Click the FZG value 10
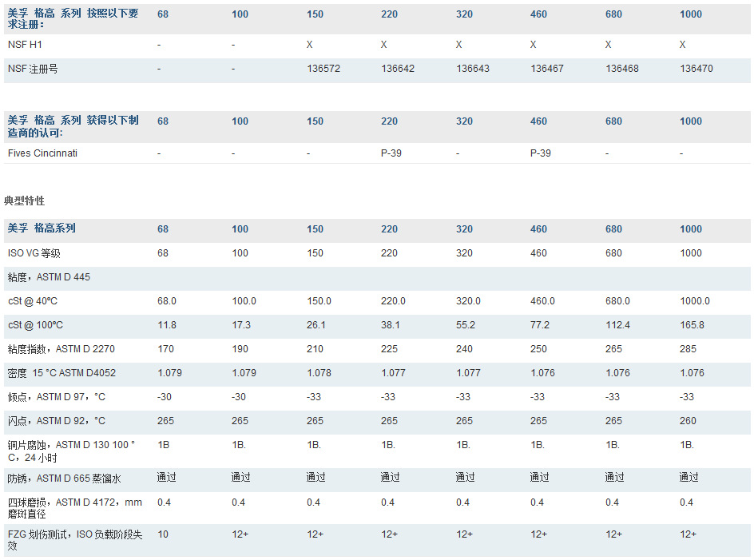Screen dimensions: 754x560 tap(162, 535)
